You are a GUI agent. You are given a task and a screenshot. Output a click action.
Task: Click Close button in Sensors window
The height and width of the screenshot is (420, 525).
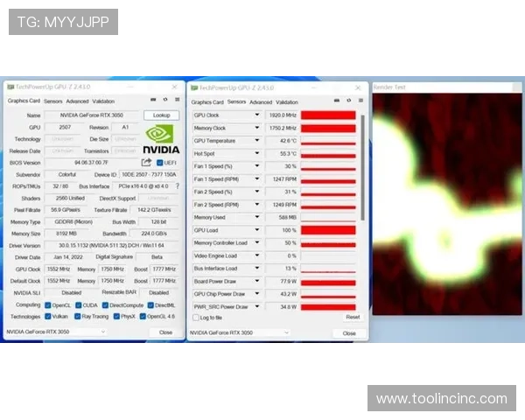(x=349, y=333)
